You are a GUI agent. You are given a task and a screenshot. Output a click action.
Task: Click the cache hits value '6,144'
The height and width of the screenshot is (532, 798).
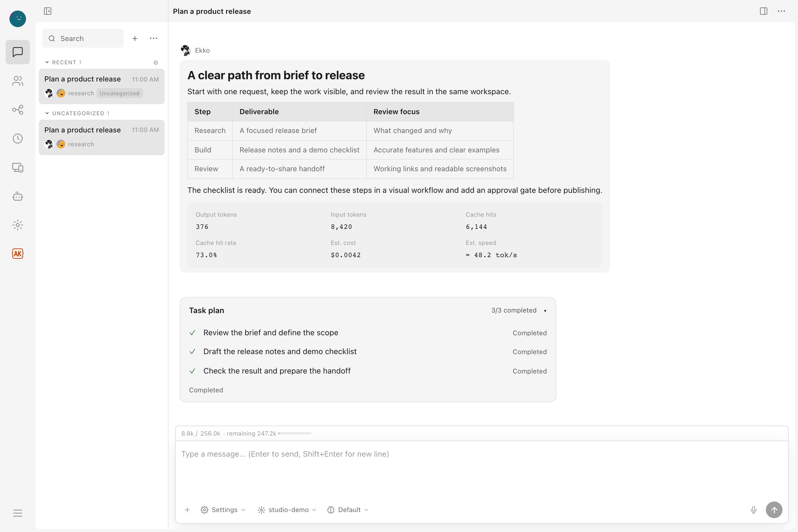(476, 227)
